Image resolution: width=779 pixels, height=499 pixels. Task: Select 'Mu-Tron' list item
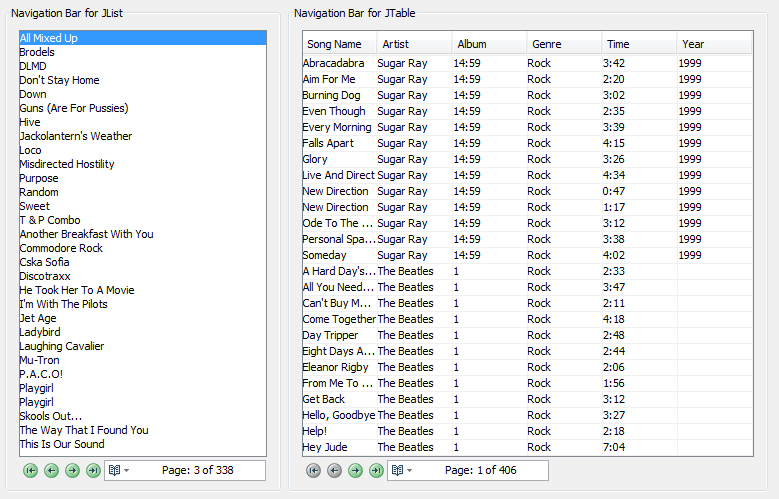point(143,360)
